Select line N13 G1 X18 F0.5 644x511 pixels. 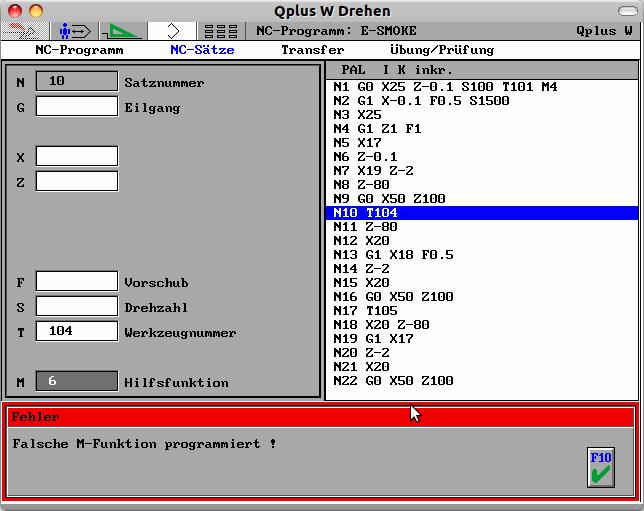click(x=482, y=255)
